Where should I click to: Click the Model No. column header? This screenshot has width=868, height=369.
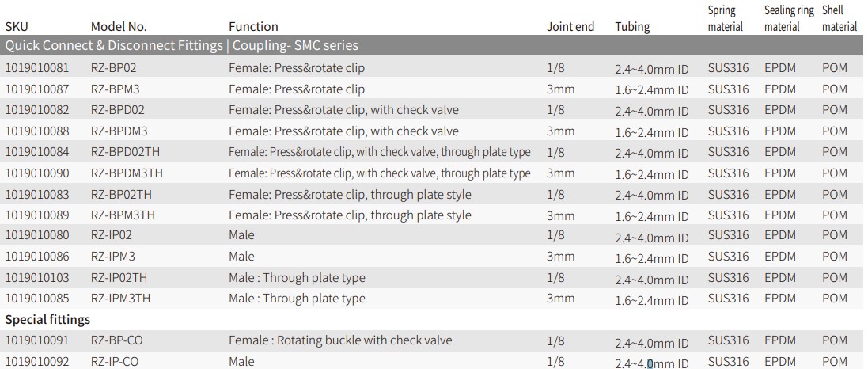(x=119, y=27)
